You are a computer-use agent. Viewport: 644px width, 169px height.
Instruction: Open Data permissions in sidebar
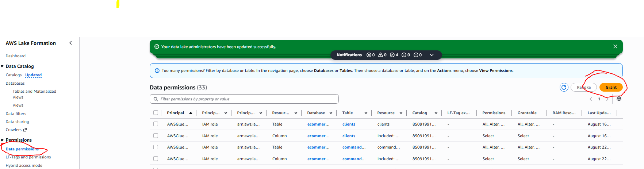tap(22, 149)
